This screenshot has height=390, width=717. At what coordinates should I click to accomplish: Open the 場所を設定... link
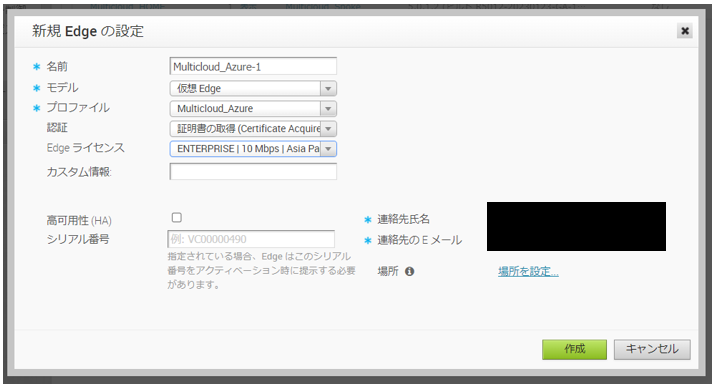[528, 272]
